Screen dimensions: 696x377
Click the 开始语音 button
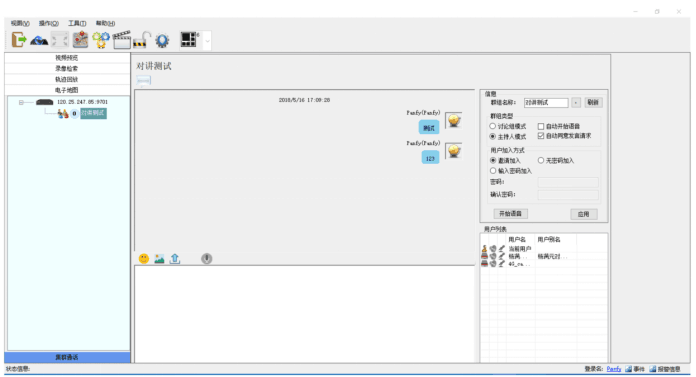click(x=510, y=214)
